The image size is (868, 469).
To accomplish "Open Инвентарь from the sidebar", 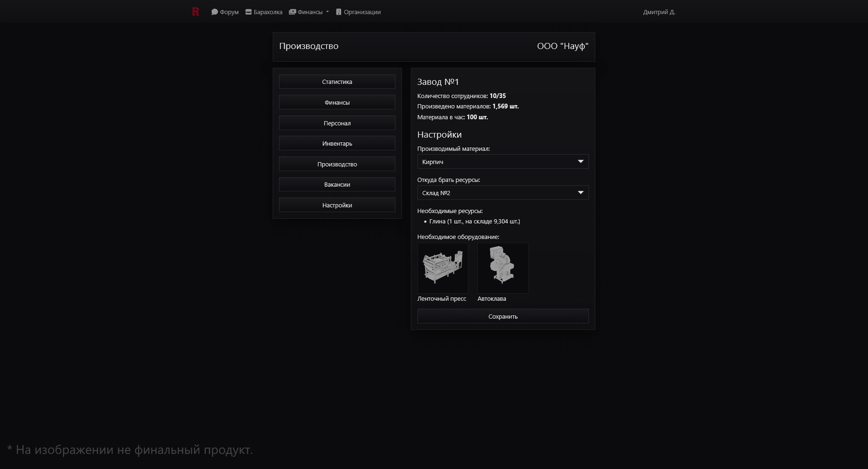I will 337,143.
